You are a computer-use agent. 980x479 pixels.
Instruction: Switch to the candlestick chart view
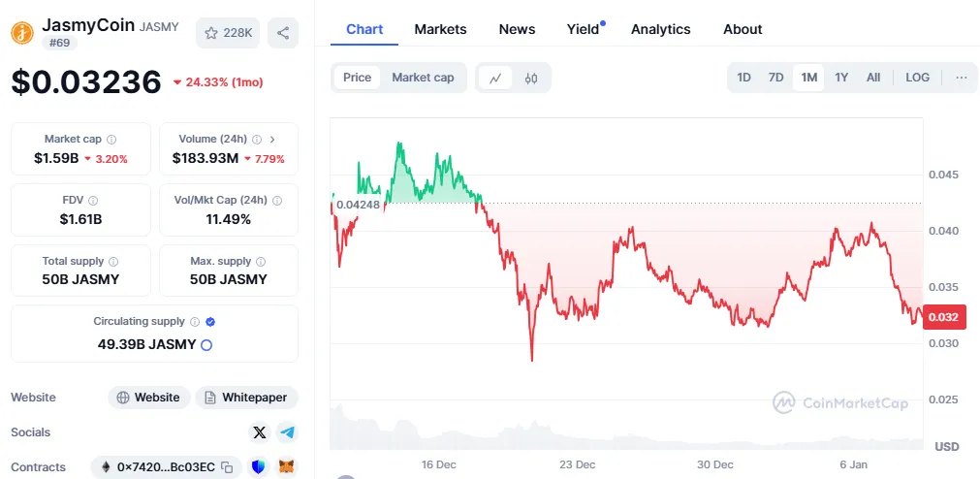pos(530,78)
